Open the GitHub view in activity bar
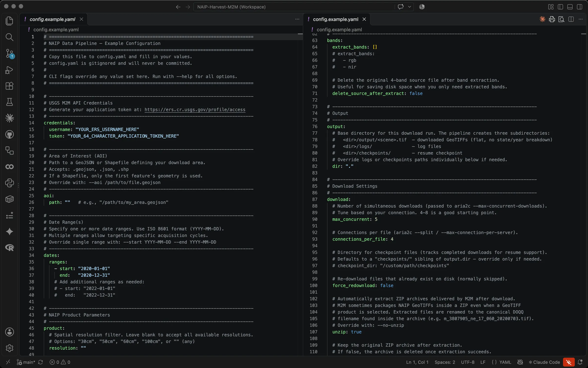Viewport: 588px width, 368px height. [9, 134]
